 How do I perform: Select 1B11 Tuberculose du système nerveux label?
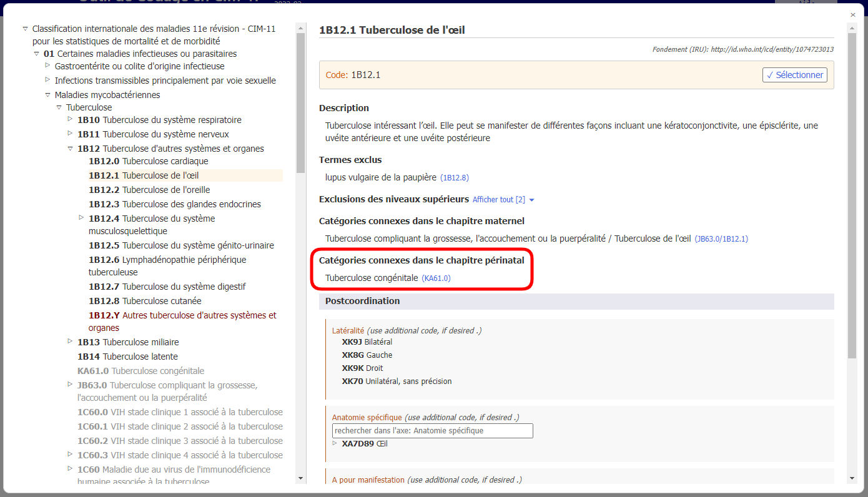[153, 134]
